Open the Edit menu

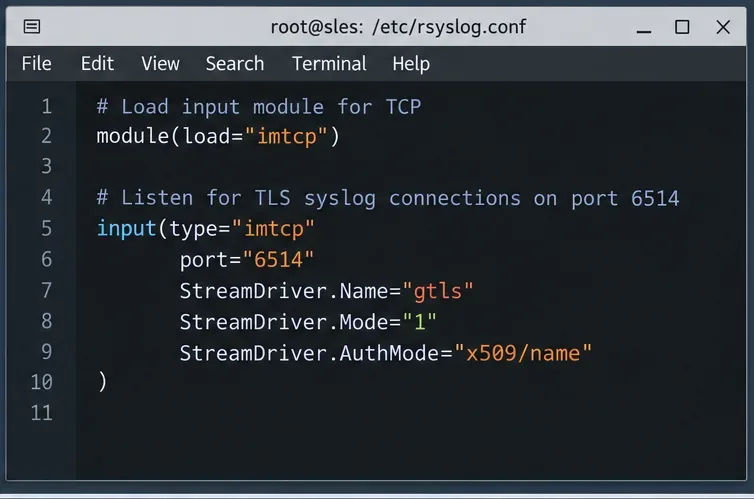tap(97, 63)
